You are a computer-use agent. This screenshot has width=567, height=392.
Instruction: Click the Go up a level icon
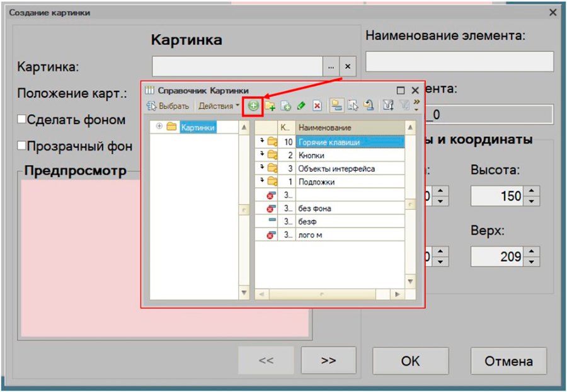(369, 106)
